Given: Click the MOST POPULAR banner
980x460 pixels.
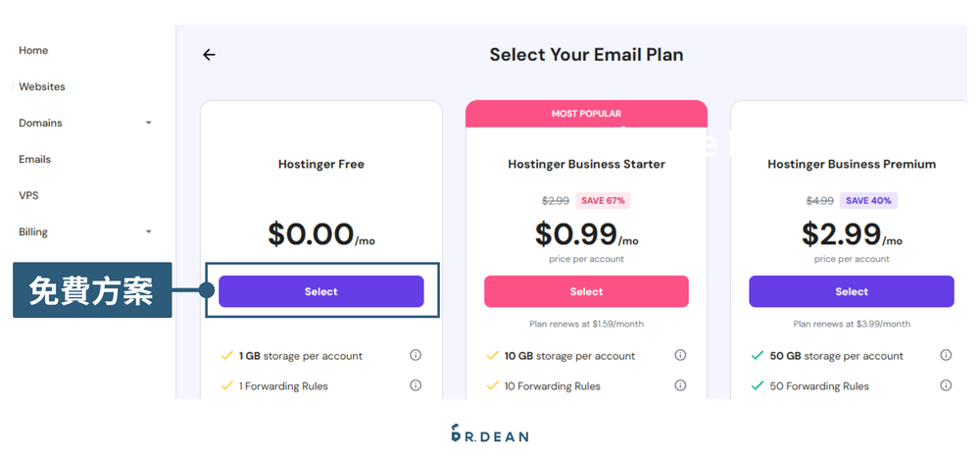Looking at the screenshot, I should [586, 114].
